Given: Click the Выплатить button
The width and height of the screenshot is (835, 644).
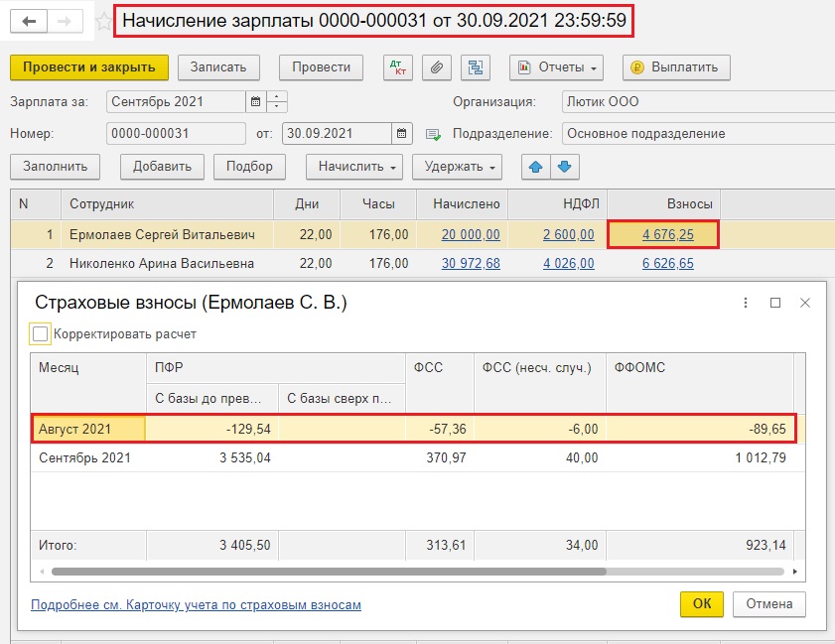Looking at the screenshot, I should (676, 67).
